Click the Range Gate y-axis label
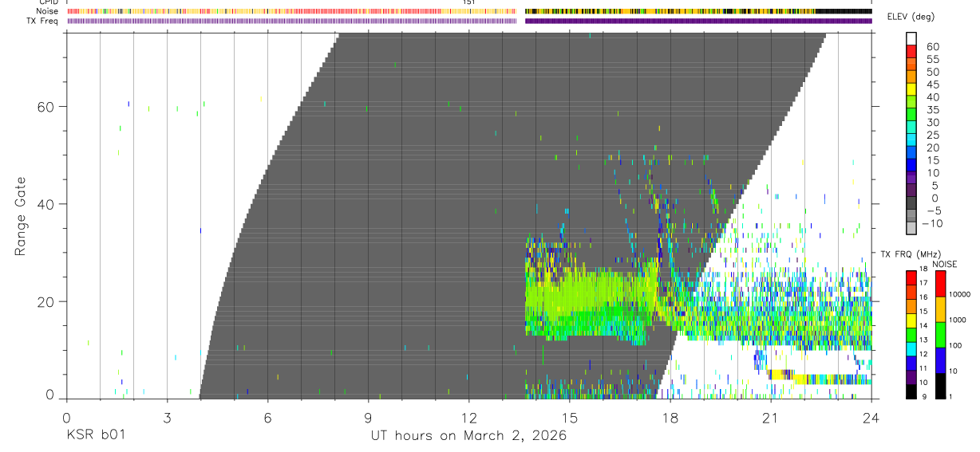The image size is (980, 452). pos(21,215)
